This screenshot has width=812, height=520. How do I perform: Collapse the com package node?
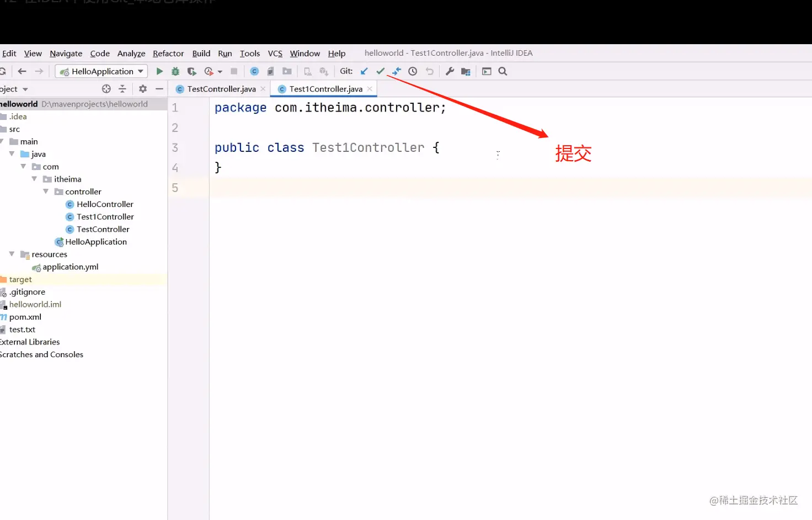pos(23,166)
